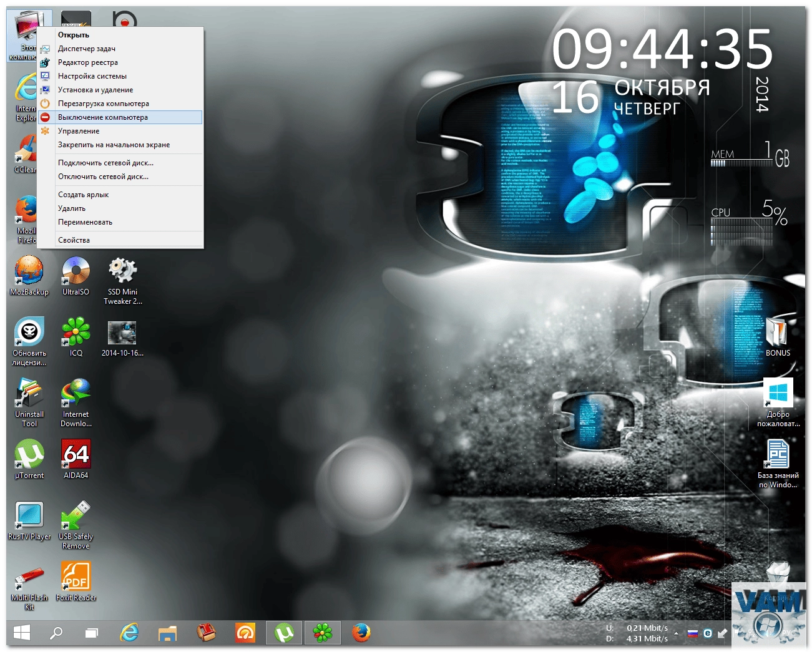Choose Установка и удаление menu entry

tap(120, 90)
